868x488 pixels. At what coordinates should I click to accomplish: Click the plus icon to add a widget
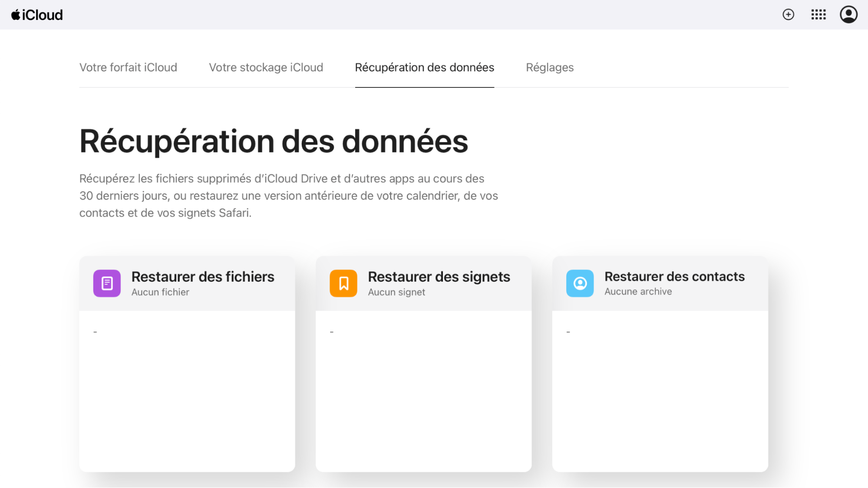point(788,14)
